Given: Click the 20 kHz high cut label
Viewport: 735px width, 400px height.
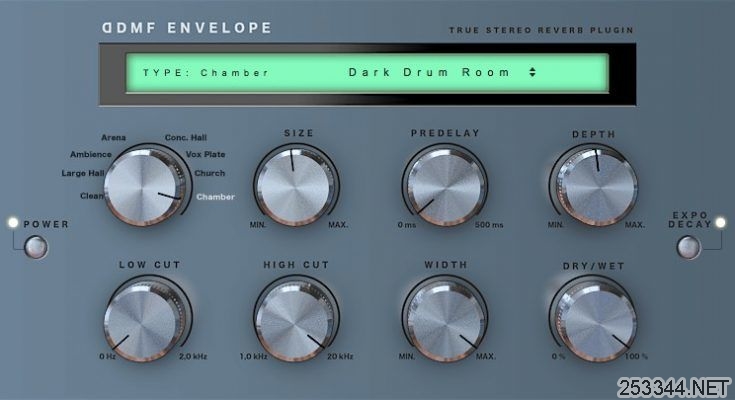Looking at the screenshot, I should pyautogui.click(x=340, y=356).
